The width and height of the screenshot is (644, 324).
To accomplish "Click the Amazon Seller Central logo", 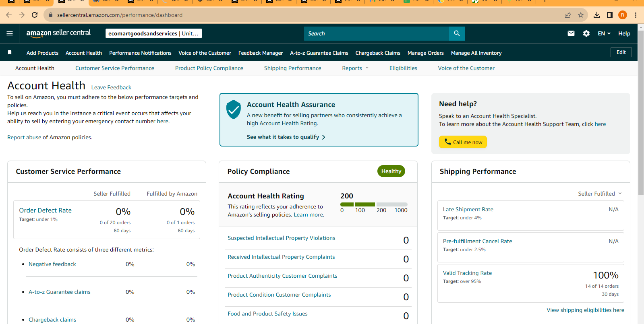I will 58,33.
